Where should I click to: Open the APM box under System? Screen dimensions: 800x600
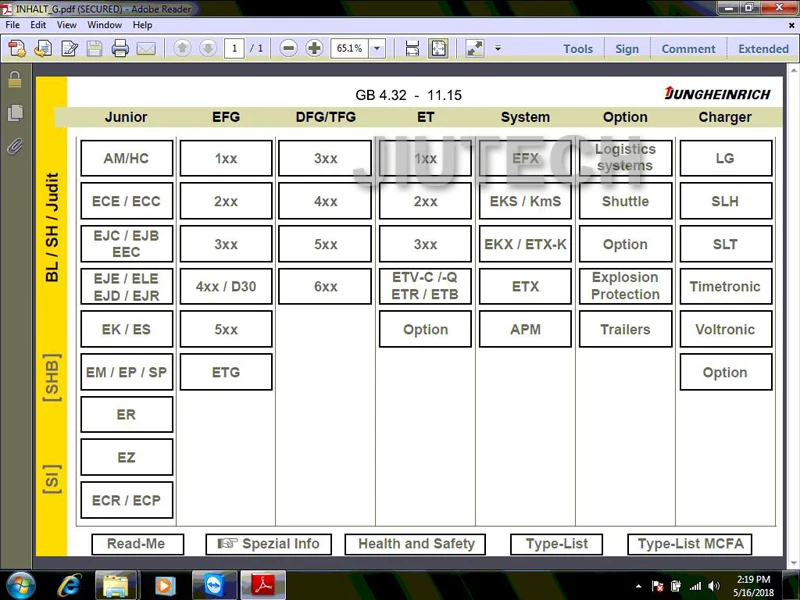[525, 329]
